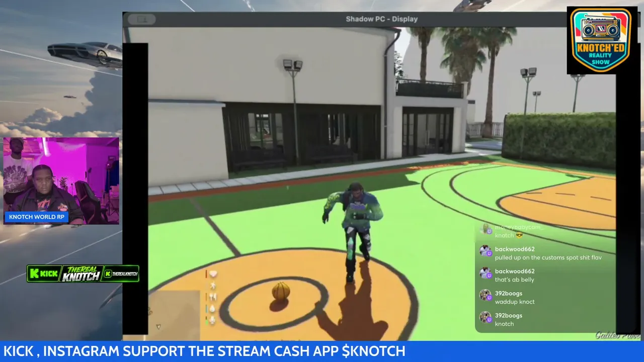Click username 392boogs above "waddup knoct"
The width and height of the screenshot is (644, 362).
tap(509, 294)
